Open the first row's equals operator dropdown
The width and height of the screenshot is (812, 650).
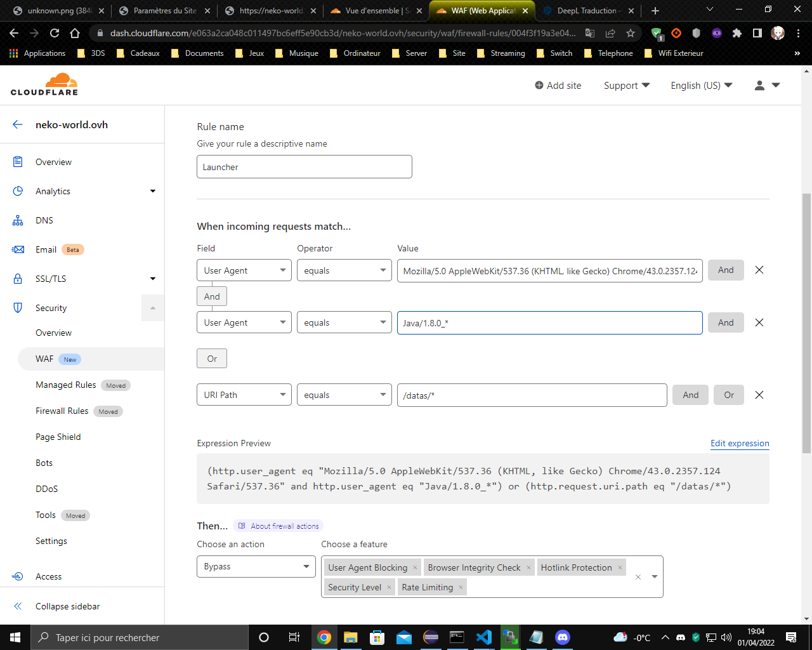tap(344, 270)
